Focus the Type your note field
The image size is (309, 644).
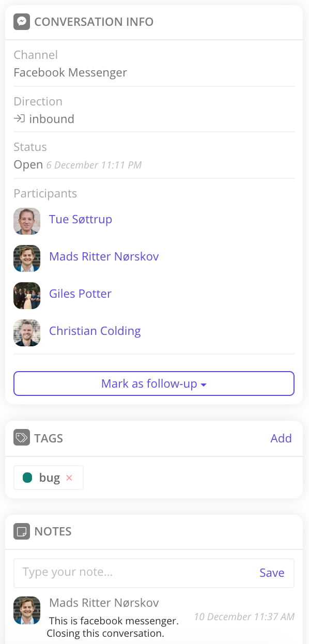134,573
